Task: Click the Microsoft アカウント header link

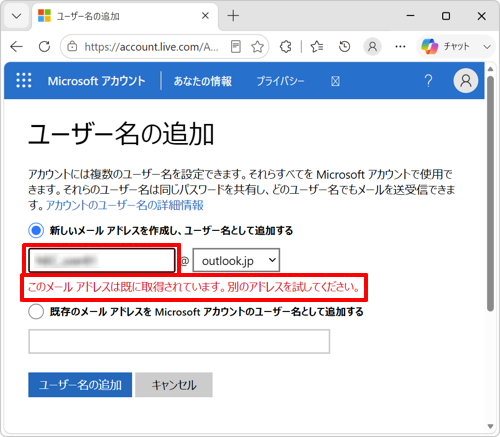Action: click(x=96, y=81)
